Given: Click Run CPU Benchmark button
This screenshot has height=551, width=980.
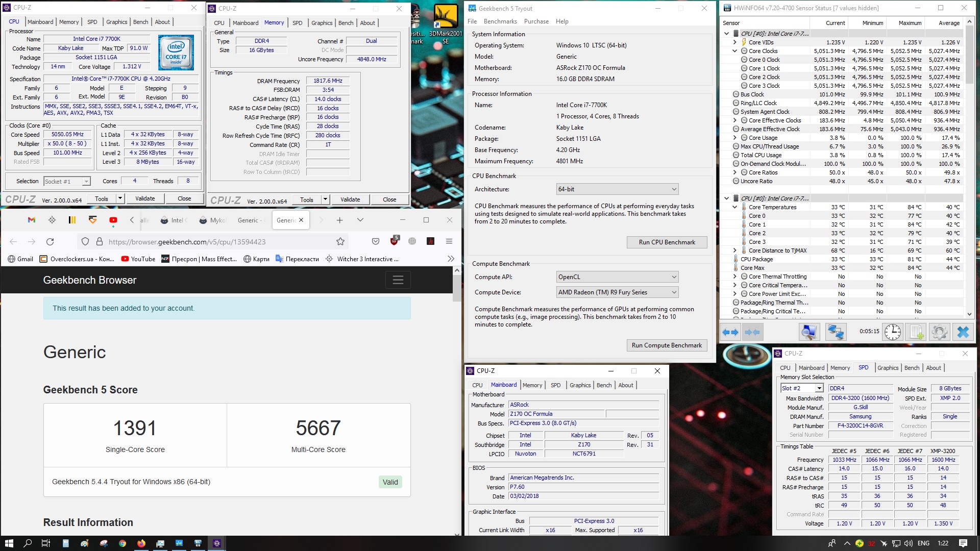Looking at the screenshot, I should point(667,242).
